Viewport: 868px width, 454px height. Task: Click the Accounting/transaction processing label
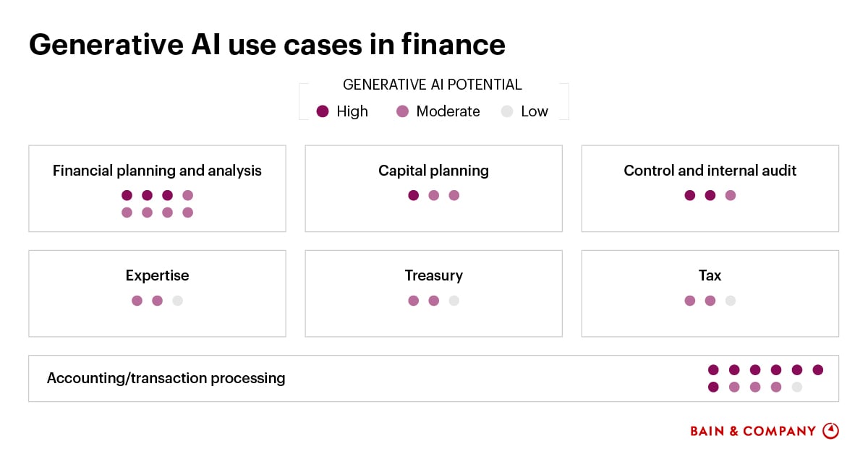point(166,378)
